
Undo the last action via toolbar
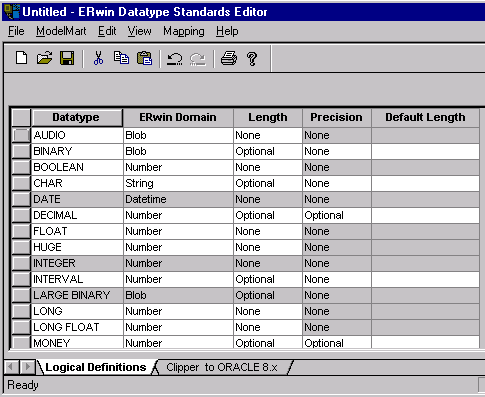click(175, 59)
